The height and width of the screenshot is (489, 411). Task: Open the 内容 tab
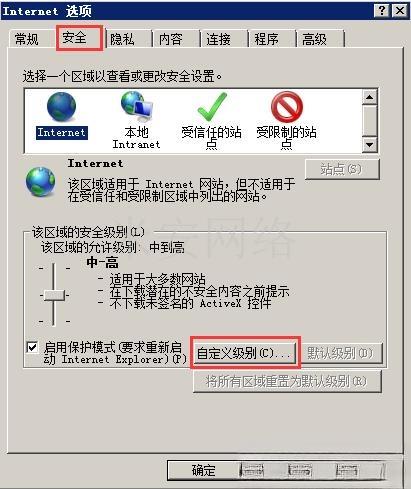pyautogui.click(x=170, y=39)
